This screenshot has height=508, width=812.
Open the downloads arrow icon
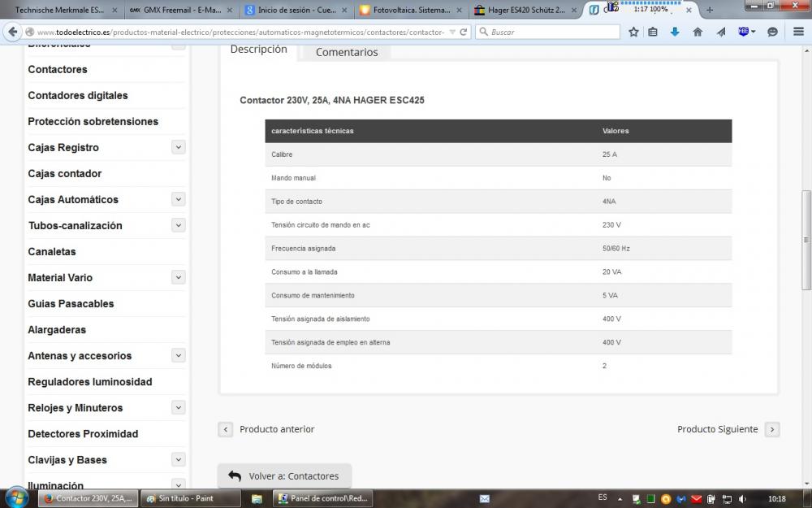coord(674,32)
